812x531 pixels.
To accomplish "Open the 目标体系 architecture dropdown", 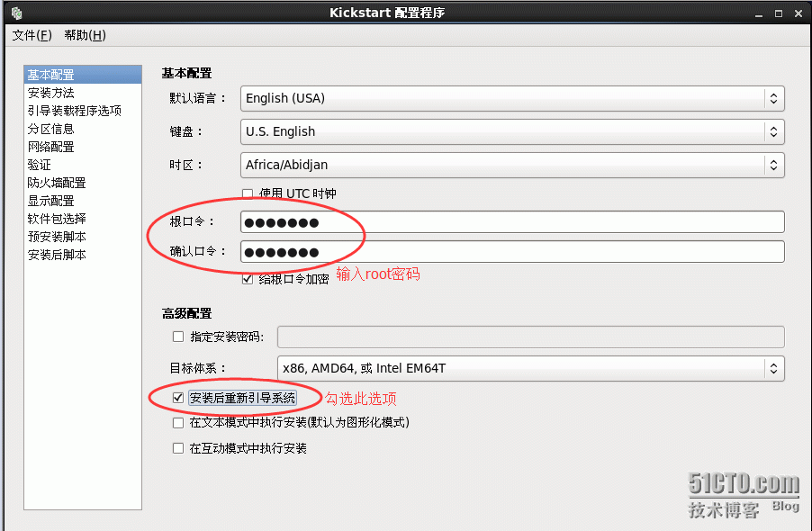I will click(531, 368).
